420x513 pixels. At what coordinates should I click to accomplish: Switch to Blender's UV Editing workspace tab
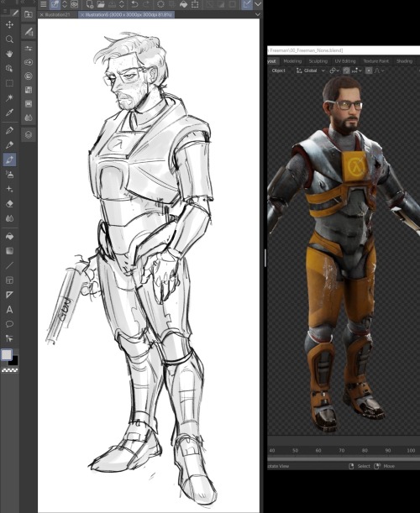click(x=345, y=61)
